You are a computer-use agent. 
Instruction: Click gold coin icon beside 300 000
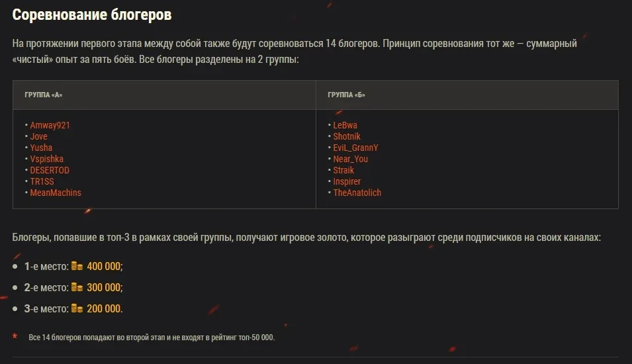pos(77,288)
